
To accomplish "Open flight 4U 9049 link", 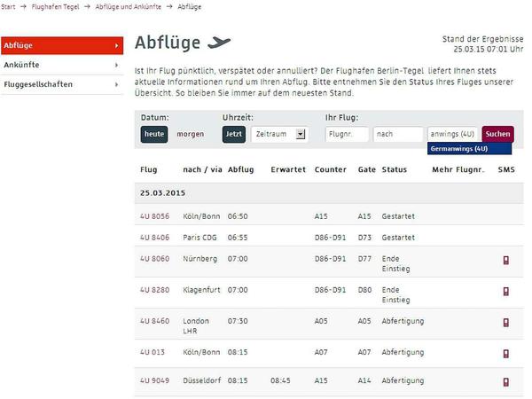I will (x=154, y=380).
